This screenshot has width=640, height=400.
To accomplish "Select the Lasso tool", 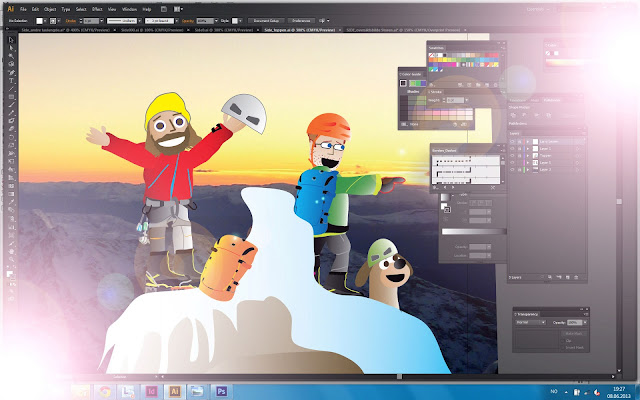I will [x=11, y=64].
